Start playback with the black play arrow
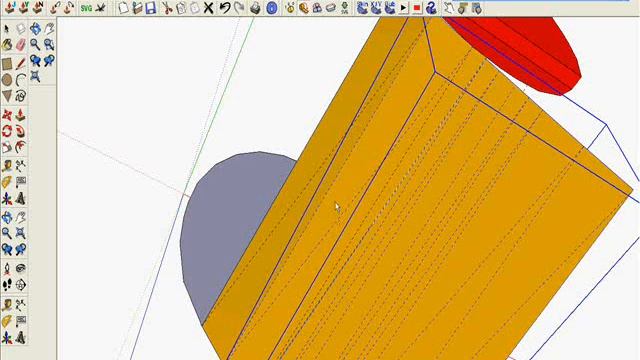This screenshot has height=360, width=640. point(403,8)
